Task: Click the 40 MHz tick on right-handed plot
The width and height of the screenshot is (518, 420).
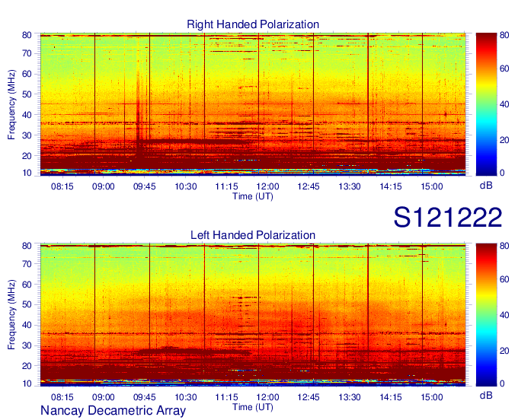Action: (27, 115)
